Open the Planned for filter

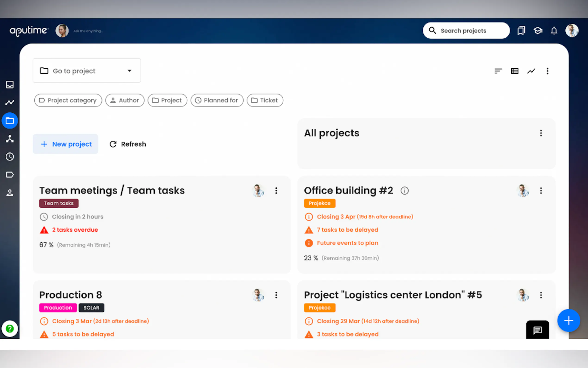[x=217, y=100]
